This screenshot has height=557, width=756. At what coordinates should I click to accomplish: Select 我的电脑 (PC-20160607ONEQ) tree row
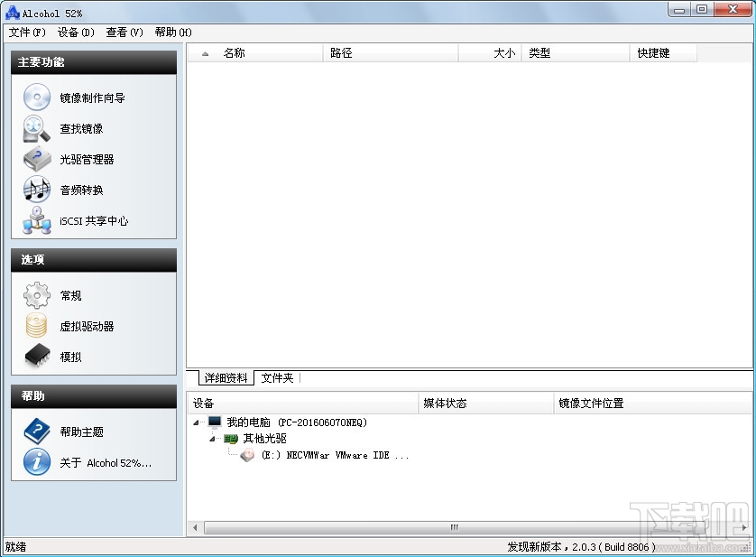click(x=297, y=422)
